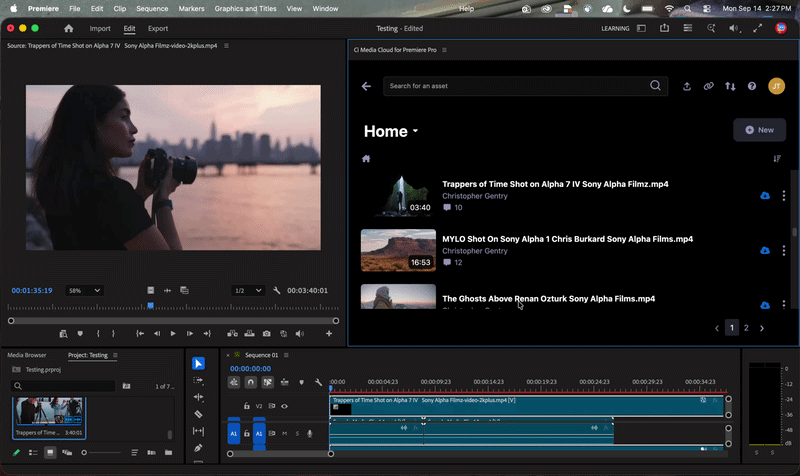Download Trappers of Time asset via cloud icon
This screenshot has width=800, height=476.
point(765,195)
